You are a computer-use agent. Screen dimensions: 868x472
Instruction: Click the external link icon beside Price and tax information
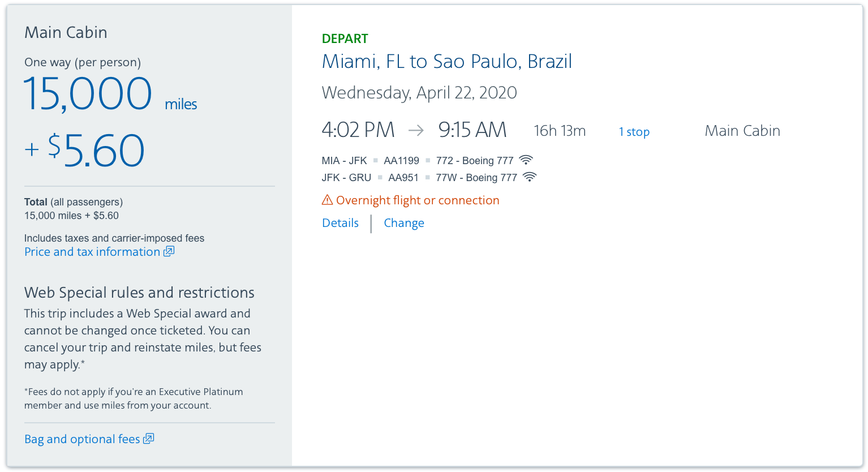point(169,251)
